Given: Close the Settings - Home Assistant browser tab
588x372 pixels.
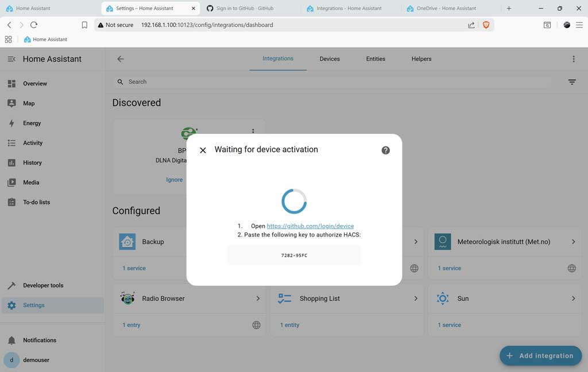Looking at the screenshot, I should click(194, 8).
